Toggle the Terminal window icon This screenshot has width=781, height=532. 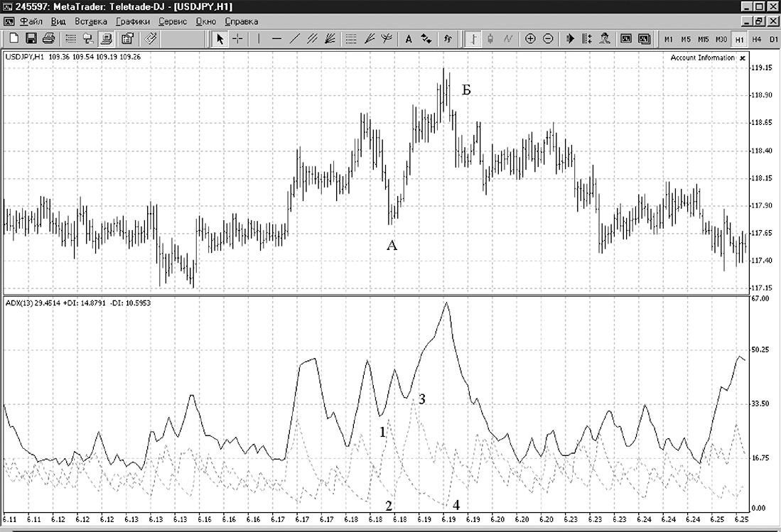(x=106, y=38)
